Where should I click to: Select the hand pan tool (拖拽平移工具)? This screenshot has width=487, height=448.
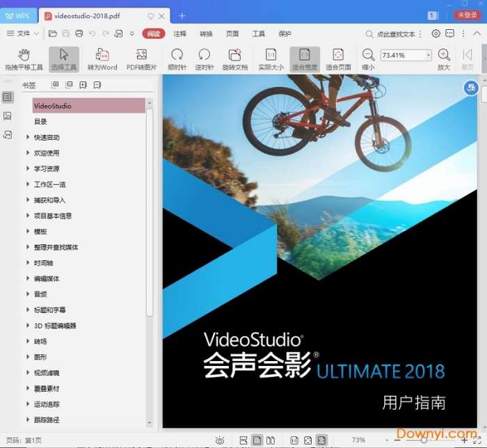[24, 59]
